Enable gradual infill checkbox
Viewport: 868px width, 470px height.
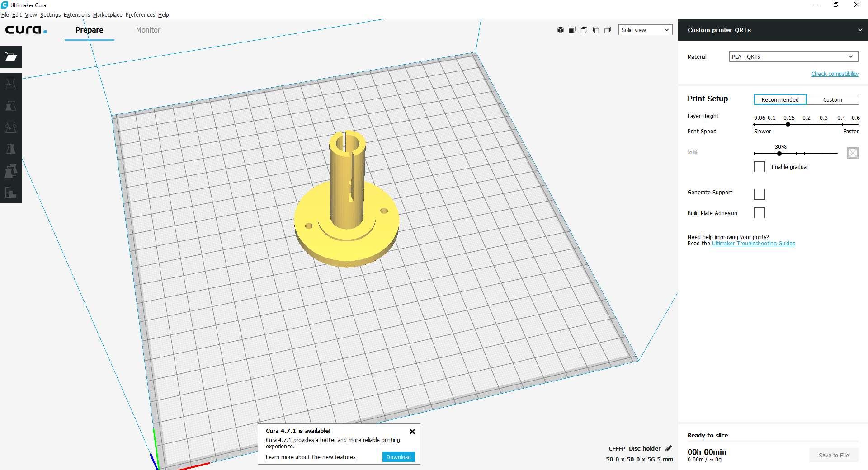point(759,167)
